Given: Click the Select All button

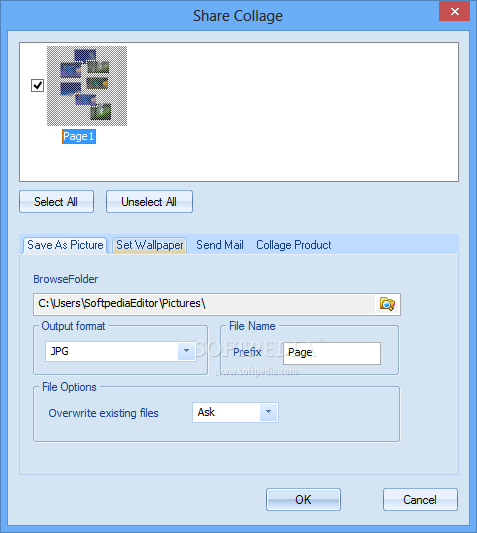Looking at the screenshot, I should coord(56,202).
